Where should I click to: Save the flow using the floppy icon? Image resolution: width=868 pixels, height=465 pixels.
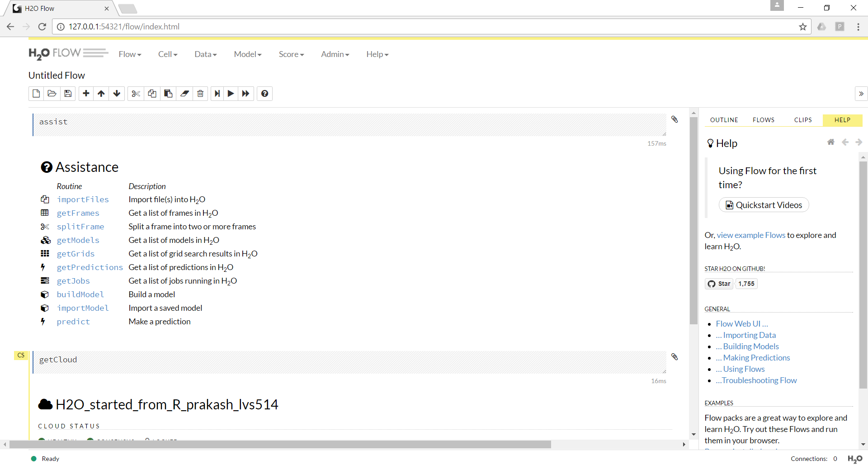[x=68, y=94]
